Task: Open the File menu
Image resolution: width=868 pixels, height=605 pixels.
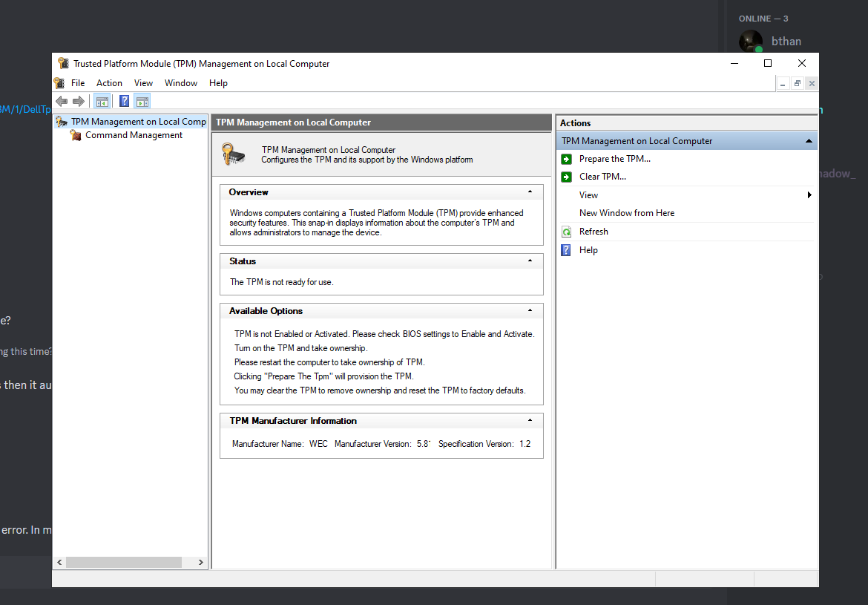Action: coord(78,83)
